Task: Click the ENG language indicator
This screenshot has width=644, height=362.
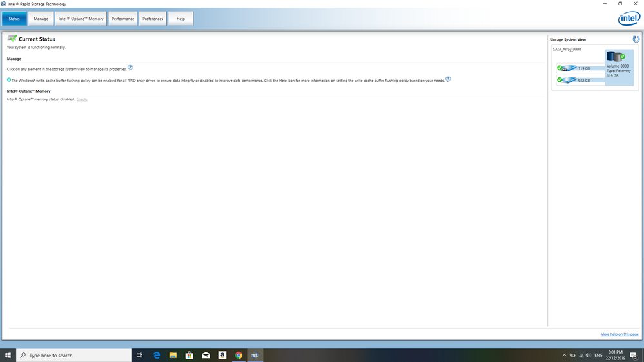Action: pos(598,356)
